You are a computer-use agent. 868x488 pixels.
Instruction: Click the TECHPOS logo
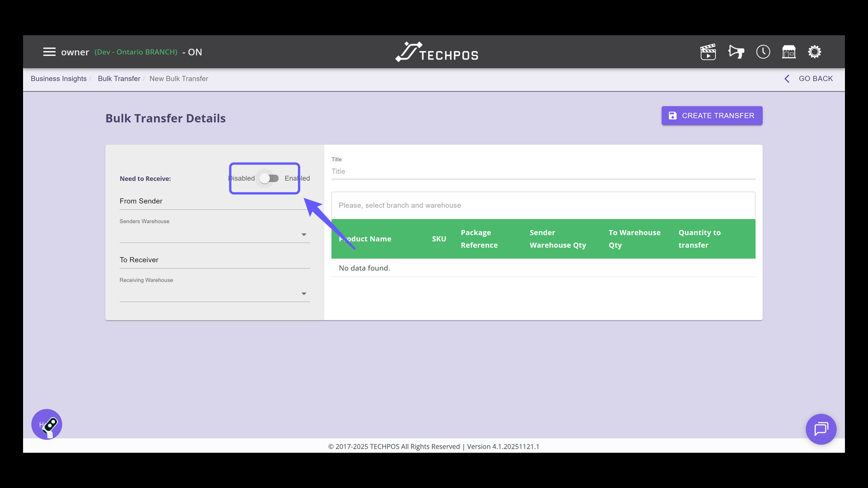[x=436, y=52]
